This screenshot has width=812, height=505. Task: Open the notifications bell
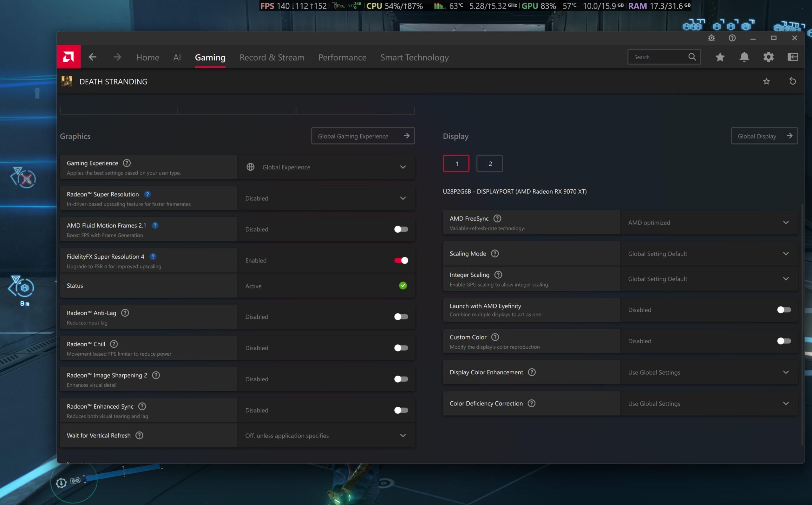pyautogui.click(x=744, y=57)
